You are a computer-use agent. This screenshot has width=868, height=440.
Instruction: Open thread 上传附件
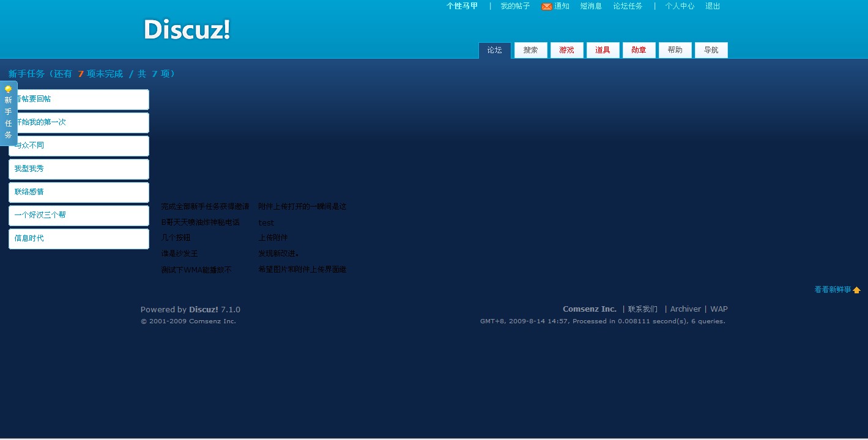(273, 238)
